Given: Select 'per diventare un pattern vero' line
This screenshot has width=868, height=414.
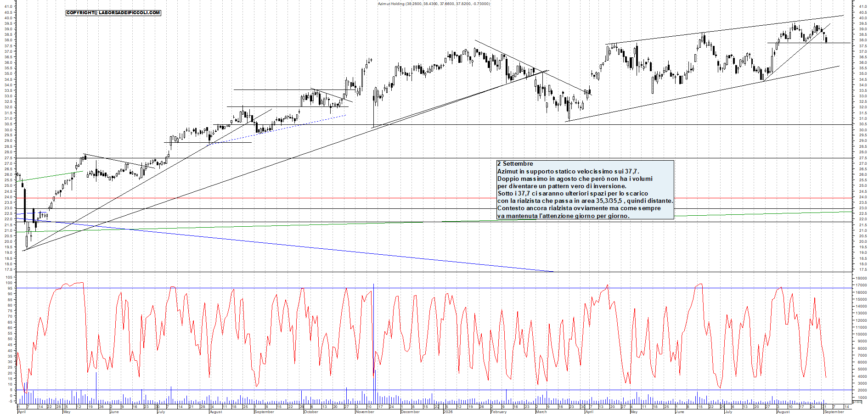Looking at the screenshot, I should tap(562, 186).
